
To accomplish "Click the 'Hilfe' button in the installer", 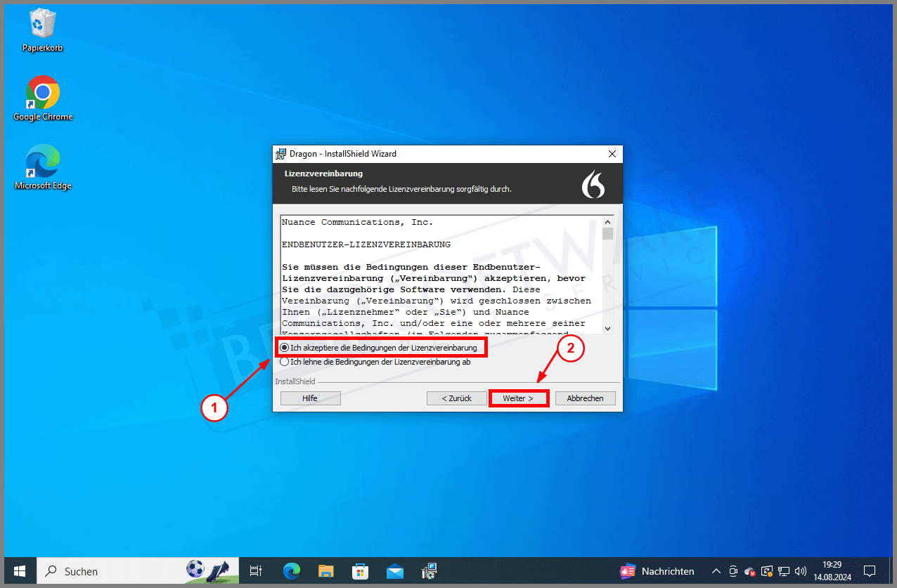I will point(310,398).
